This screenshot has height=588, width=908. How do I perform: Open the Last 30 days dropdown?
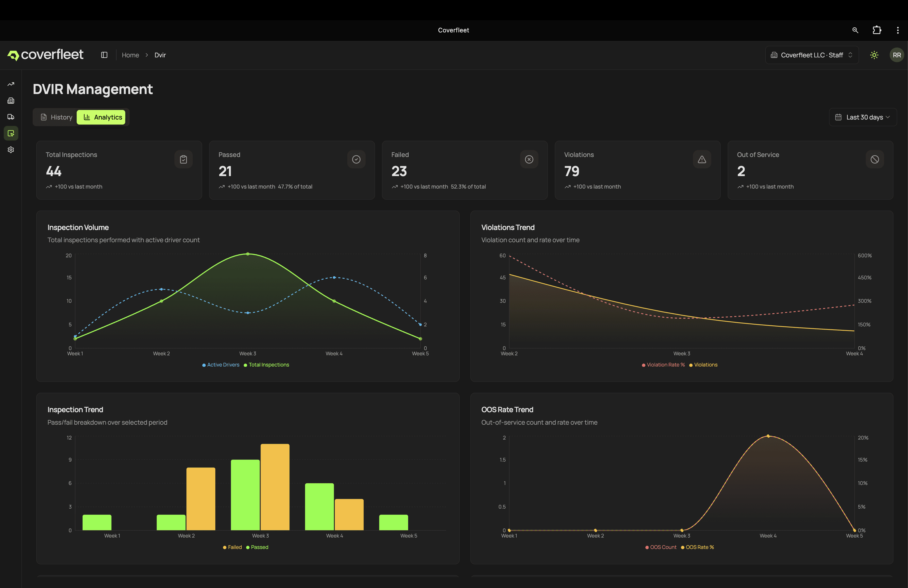862,117
